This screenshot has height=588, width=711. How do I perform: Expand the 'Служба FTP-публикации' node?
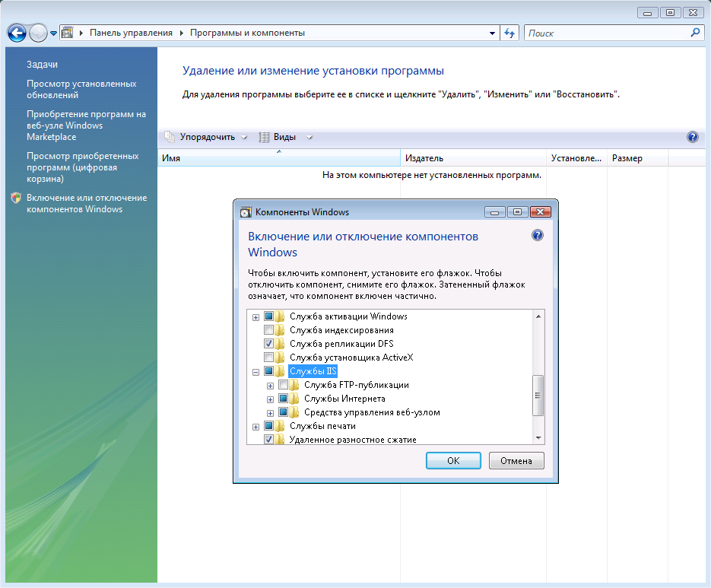point(270,386)
